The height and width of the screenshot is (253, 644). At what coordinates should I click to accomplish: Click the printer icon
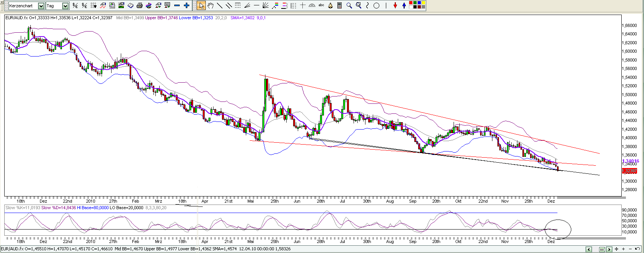pyautogui.click(x=140, y=5)
